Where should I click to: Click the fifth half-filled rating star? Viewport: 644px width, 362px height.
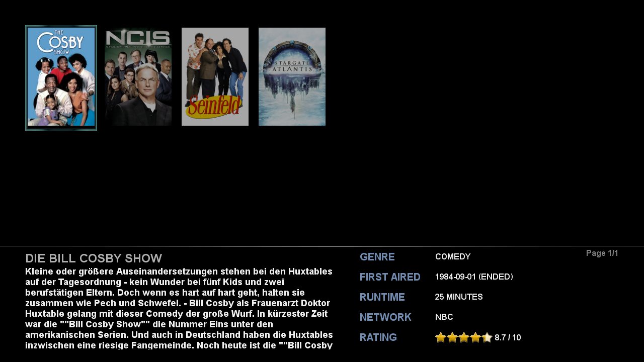tap(487, 337)
